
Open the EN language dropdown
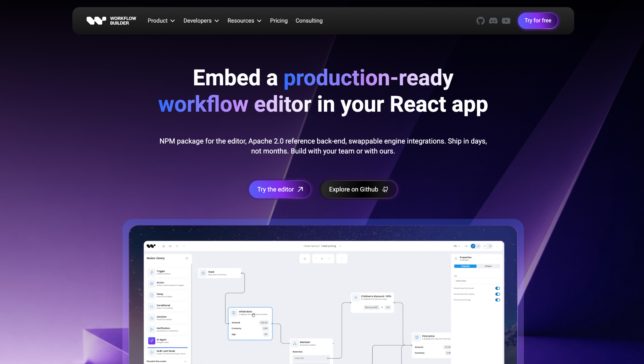(457, 246)
